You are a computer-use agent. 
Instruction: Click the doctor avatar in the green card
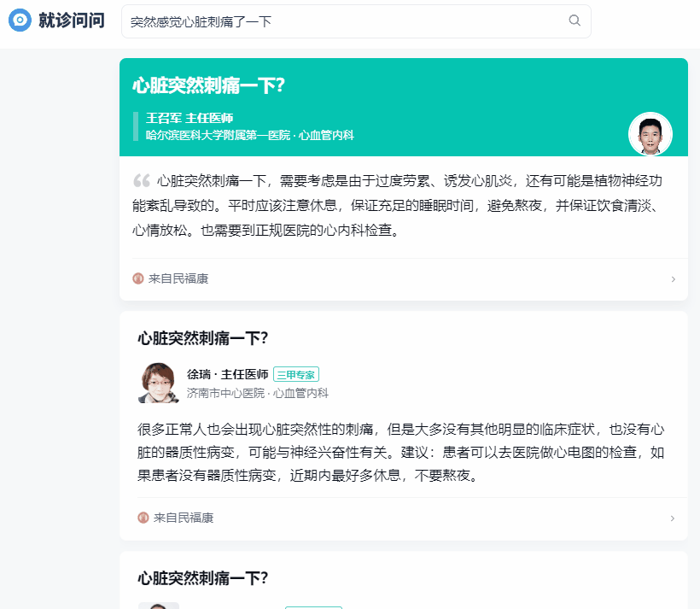(x=650, y=134)
